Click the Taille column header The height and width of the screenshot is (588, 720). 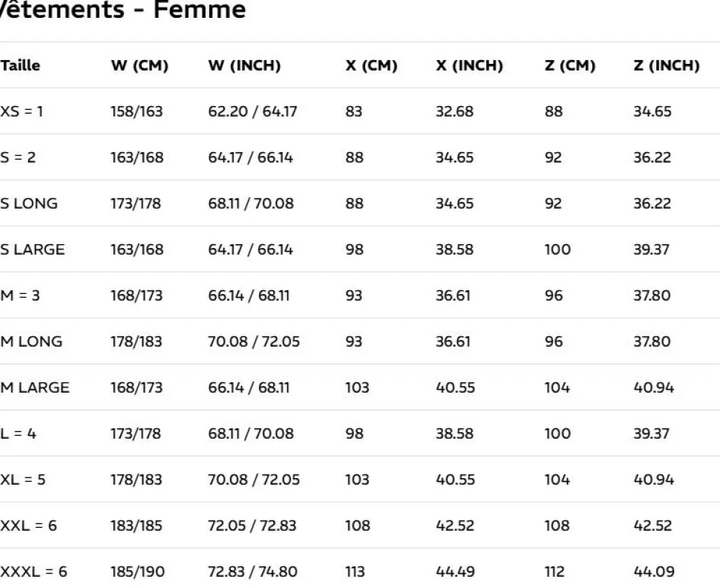click(20, 65)
